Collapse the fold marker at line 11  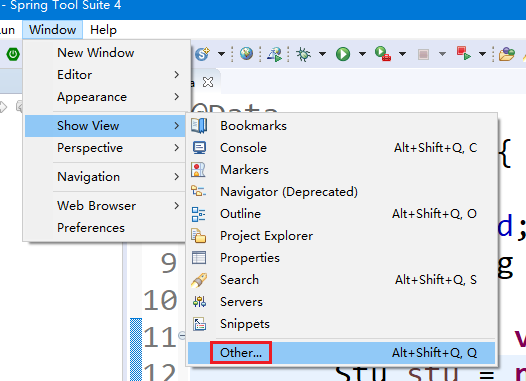coord(181,335)
